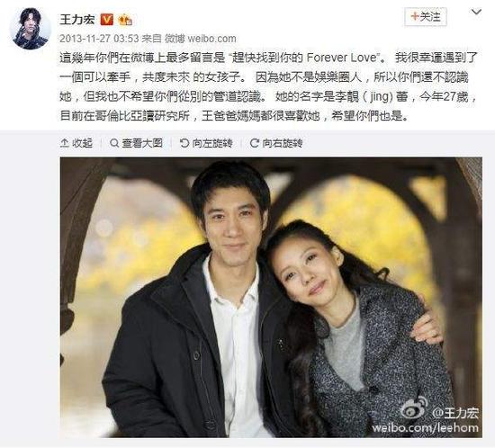
Task: Collapse the image with 收起
Action: 76,143
